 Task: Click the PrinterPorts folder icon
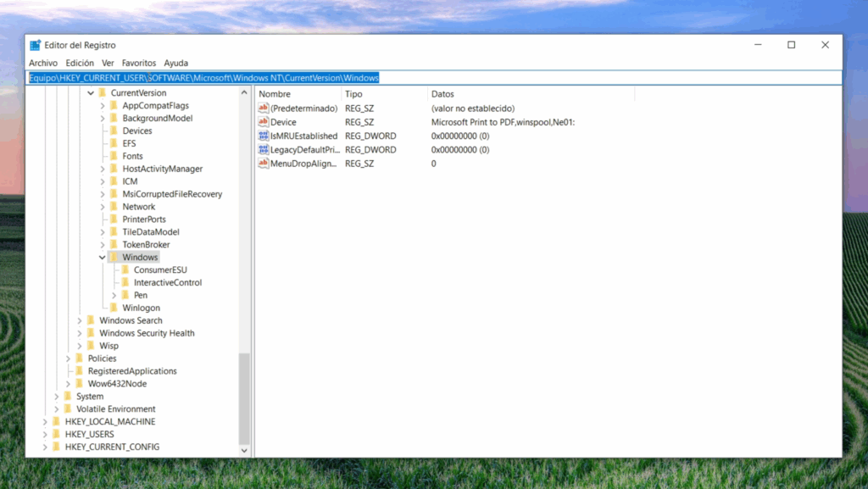[114, 219]
